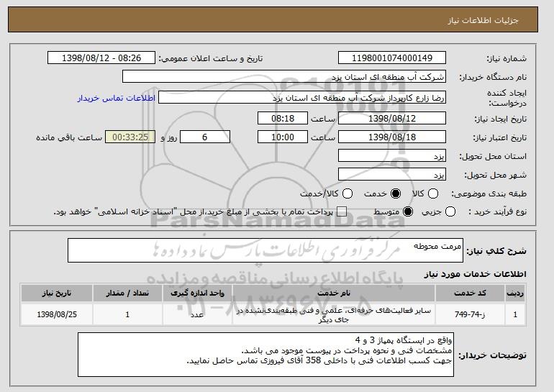Click the نام خدمت column header
This screenshot has height=392, width=554.
click(334, 293)
